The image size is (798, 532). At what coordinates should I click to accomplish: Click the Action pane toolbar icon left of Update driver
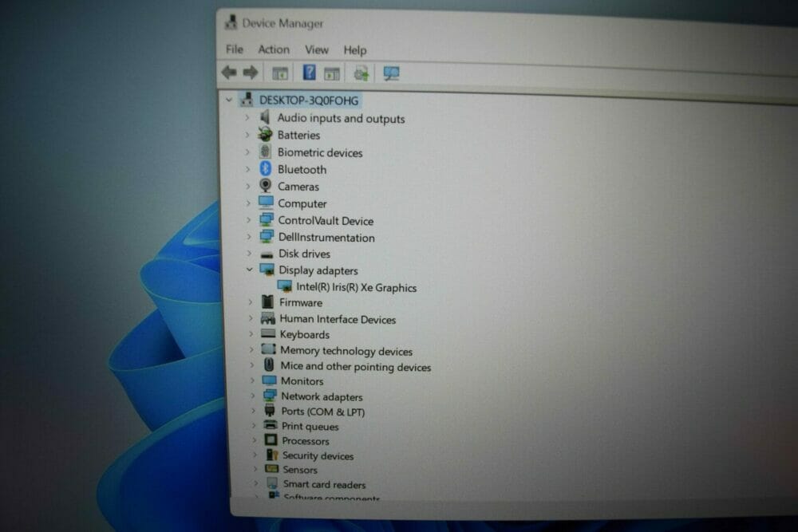pyautogui.click(x=332, y=73)
